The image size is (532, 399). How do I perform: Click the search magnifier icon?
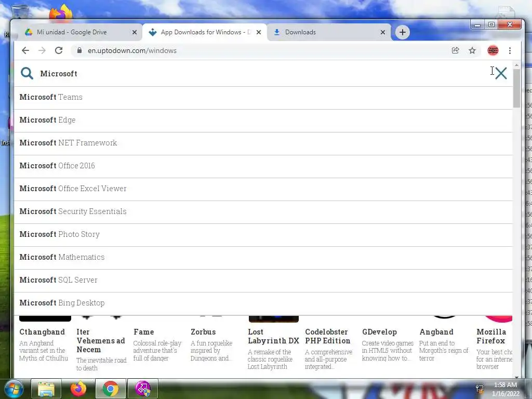click(27, 73)
